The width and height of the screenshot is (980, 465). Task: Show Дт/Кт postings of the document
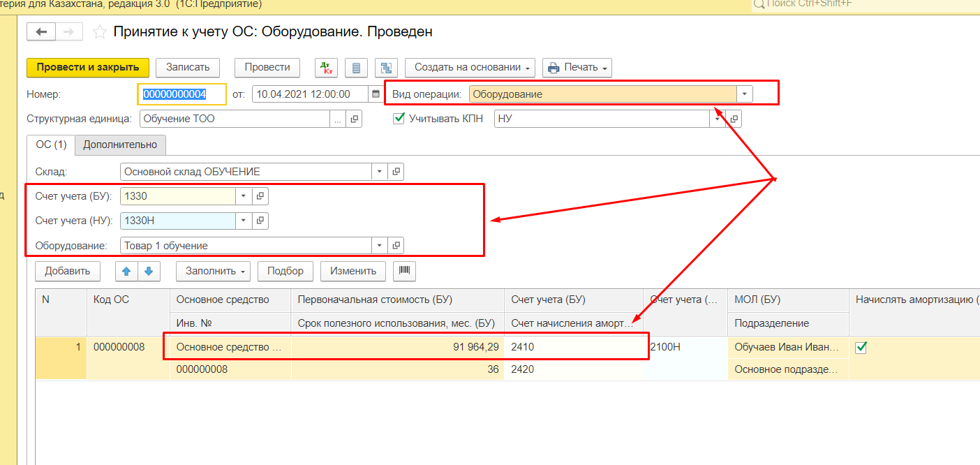326,68
